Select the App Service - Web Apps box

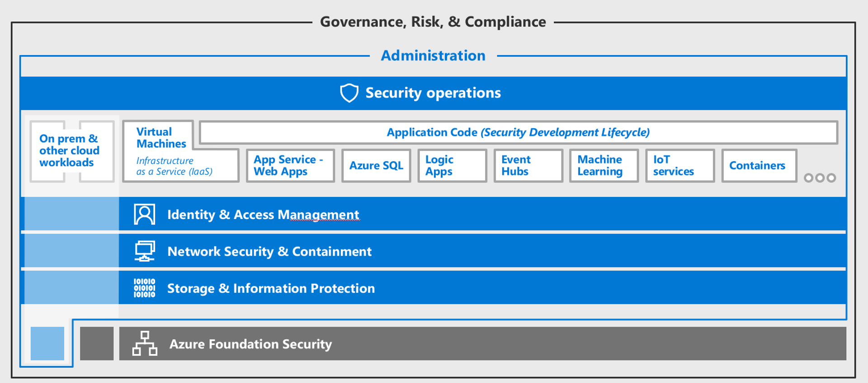(290, 166)
